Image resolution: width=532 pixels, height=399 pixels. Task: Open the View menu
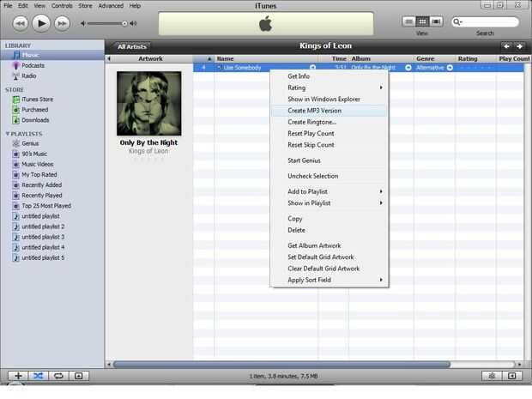coord(39,6)
